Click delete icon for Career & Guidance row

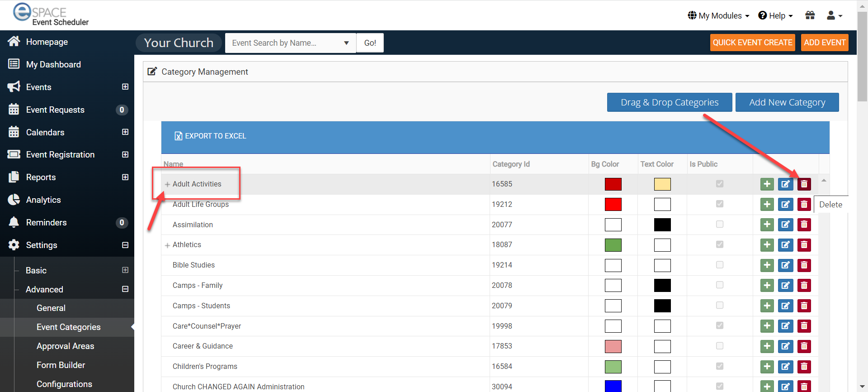[x=804, y=346]
